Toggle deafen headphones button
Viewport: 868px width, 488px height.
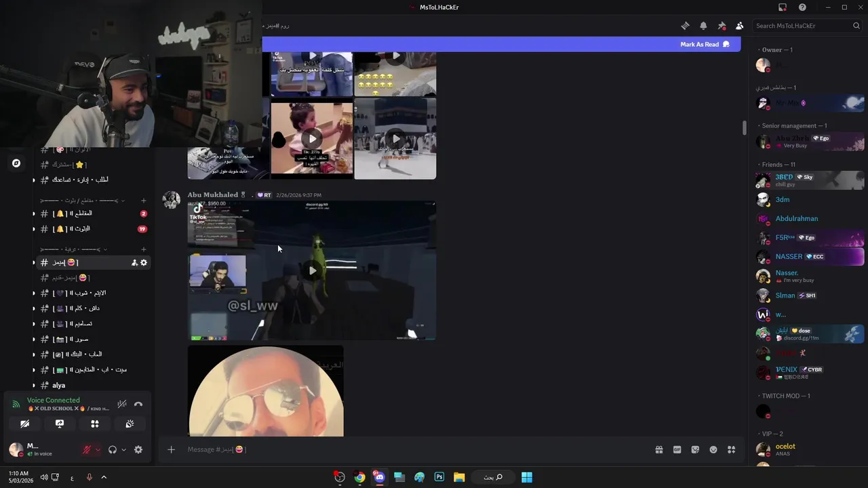point(113,449)
